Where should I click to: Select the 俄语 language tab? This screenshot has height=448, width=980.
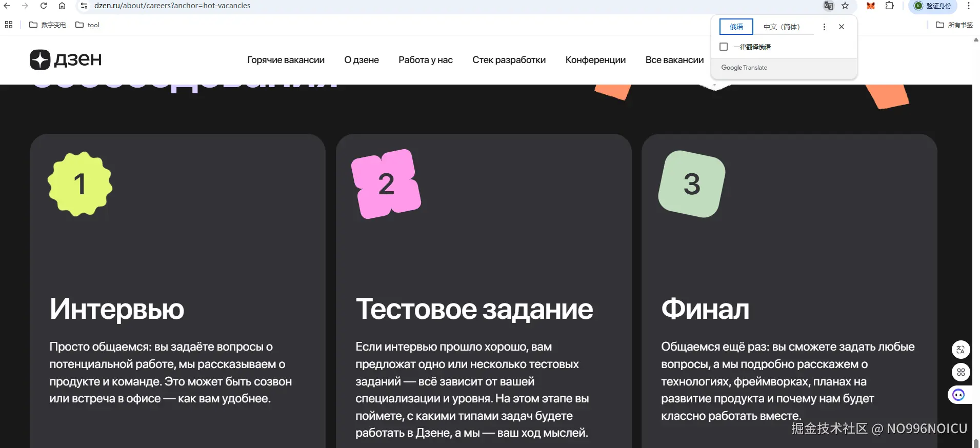tap(736, 27)
